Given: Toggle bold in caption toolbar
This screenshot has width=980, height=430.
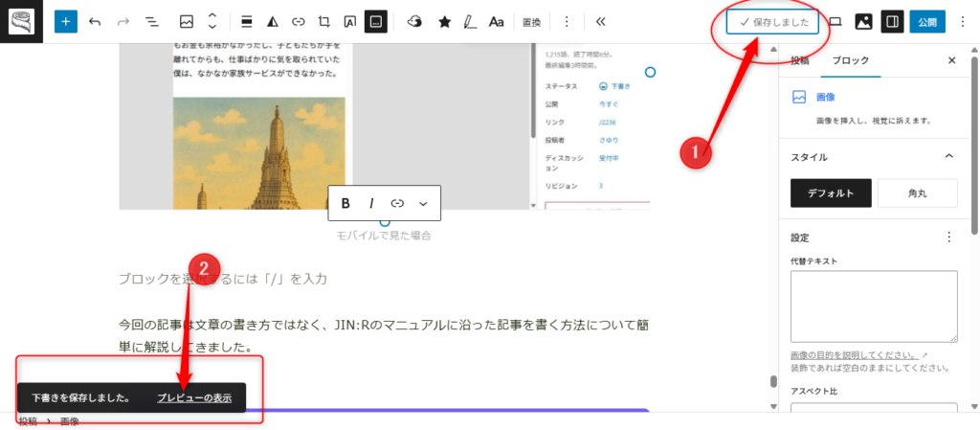Looking at the screenshot, I should tap(345, 203).
